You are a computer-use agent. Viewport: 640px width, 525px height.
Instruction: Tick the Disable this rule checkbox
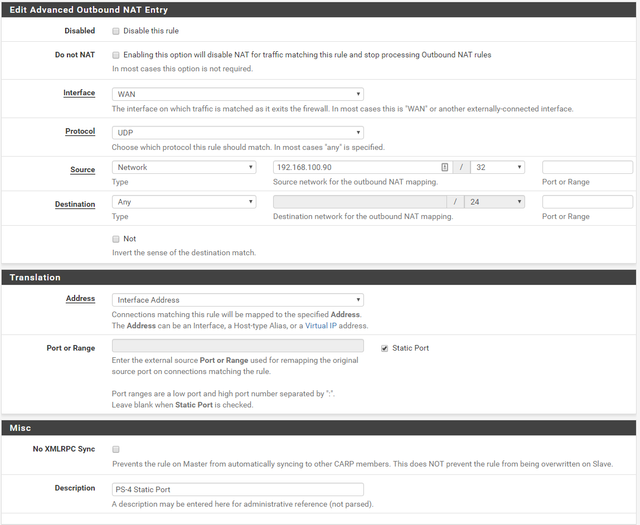tap(116, 31)
